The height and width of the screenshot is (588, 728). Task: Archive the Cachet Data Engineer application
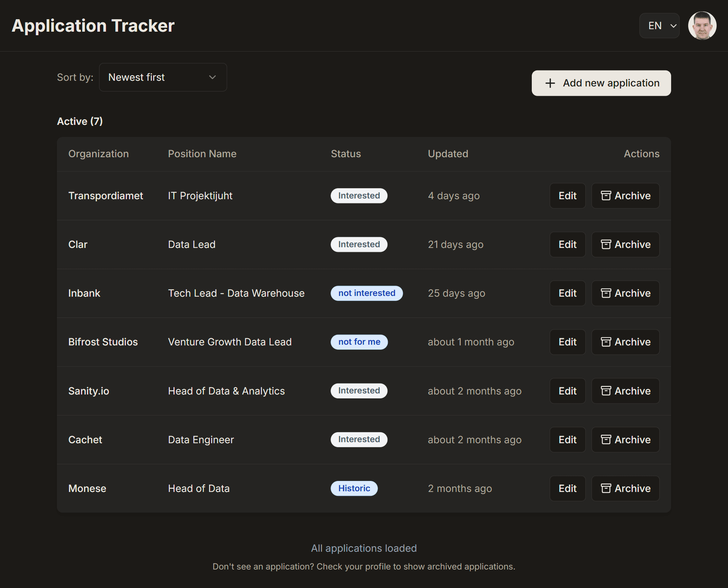pyautogui.click(x=625, y=440)
